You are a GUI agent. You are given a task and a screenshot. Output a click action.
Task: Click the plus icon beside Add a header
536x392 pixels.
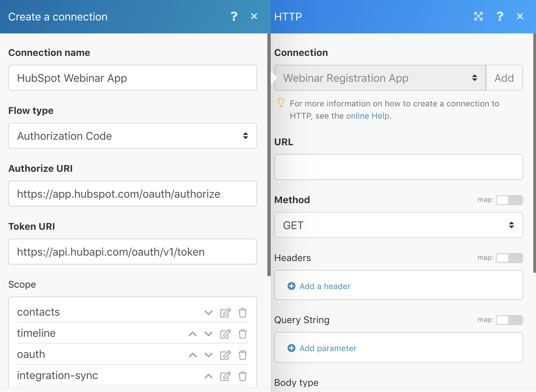[x=292, y=286]
